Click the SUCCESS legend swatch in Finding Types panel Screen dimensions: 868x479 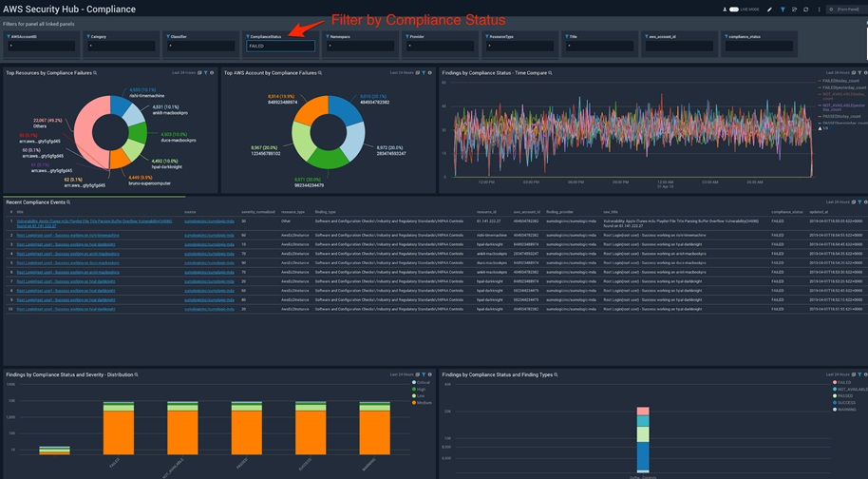click(835, 403)
